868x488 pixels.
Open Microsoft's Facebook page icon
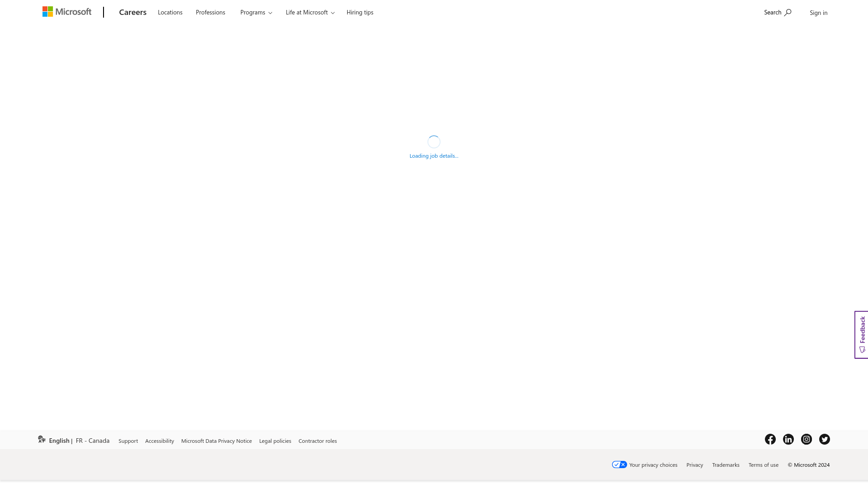tap(770, 439)
